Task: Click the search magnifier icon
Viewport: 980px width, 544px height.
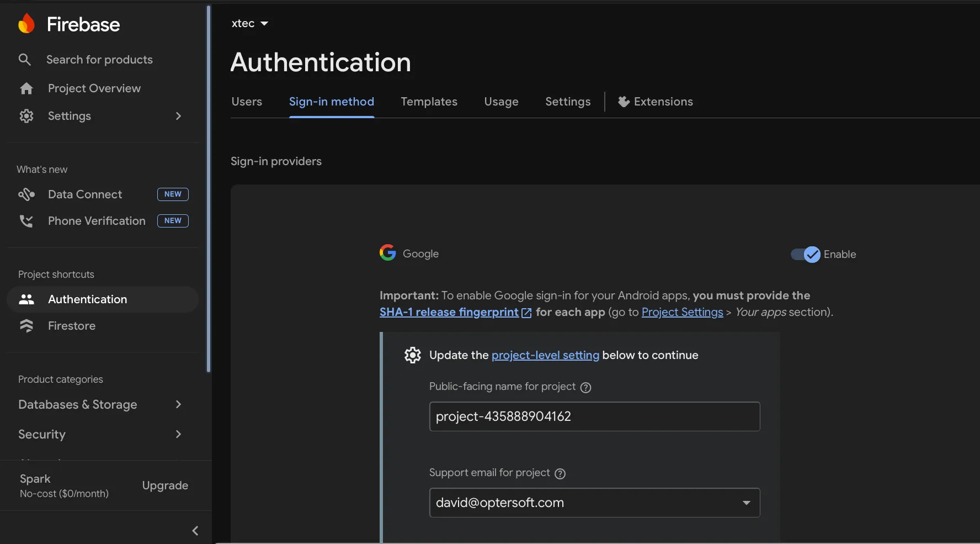Action: pos(25,60)
